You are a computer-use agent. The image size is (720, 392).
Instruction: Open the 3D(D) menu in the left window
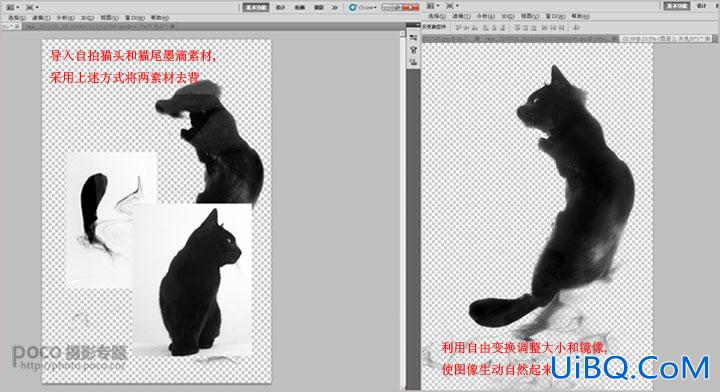click(88, 17)
